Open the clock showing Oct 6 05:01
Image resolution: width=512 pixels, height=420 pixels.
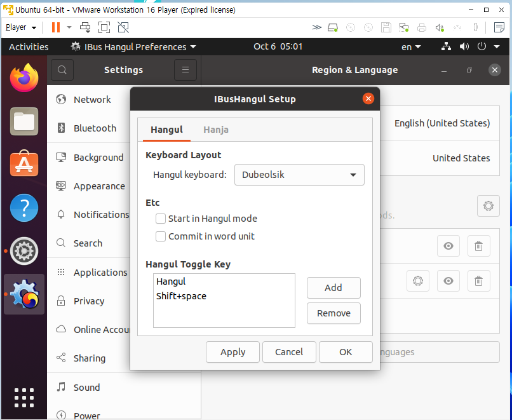(x=278, y=47)
